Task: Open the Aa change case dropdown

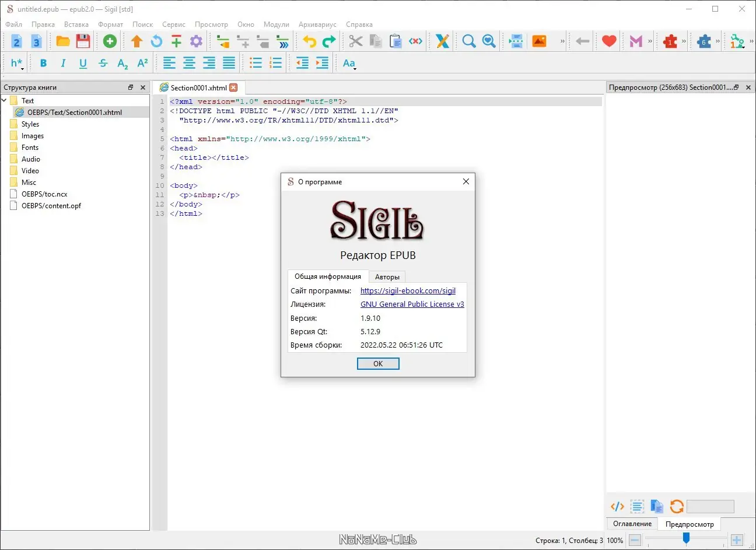Action: (x=349, y=64)
